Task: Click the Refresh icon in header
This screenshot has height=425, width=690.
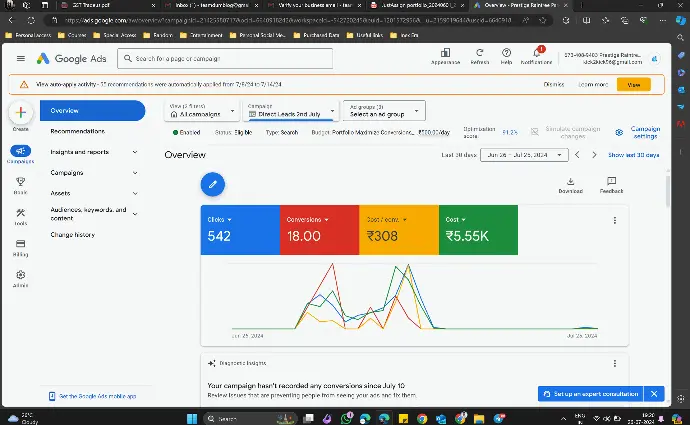Action: click(480, 53)
